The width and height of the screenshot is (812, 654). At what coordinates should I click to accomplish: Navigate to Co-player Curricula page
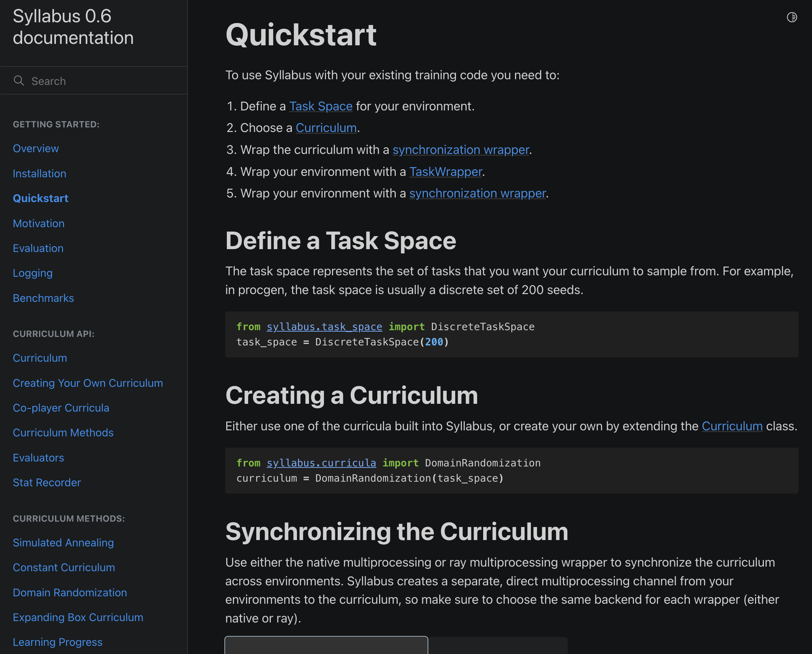tap(61, 408)
